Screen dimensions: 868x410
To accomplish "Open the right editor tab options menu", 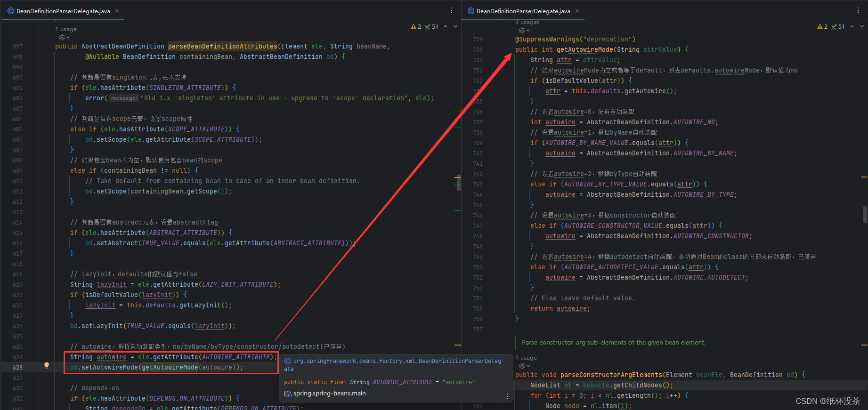I will (x=858, y=10).
